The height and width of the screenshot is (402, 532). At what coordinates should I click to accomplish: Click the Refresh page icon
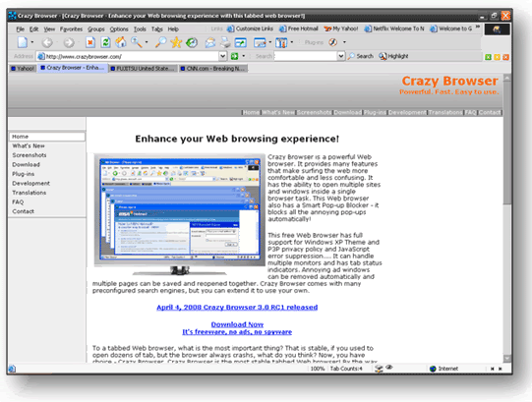(x=105, y=42)
